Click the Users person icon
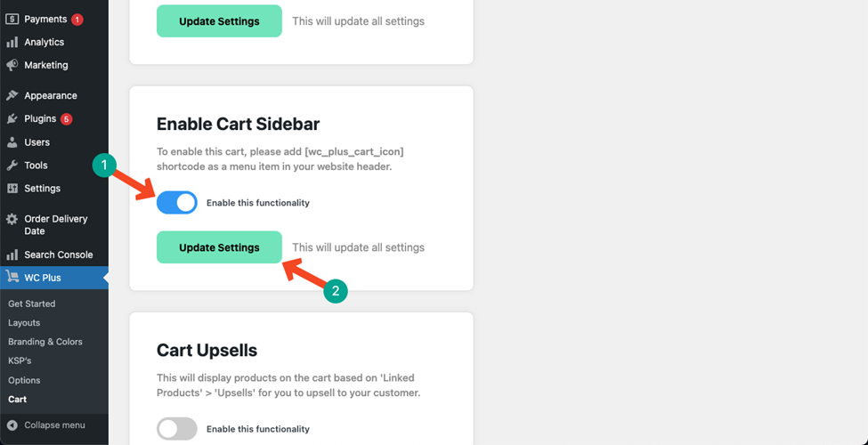 coord(12,142)
